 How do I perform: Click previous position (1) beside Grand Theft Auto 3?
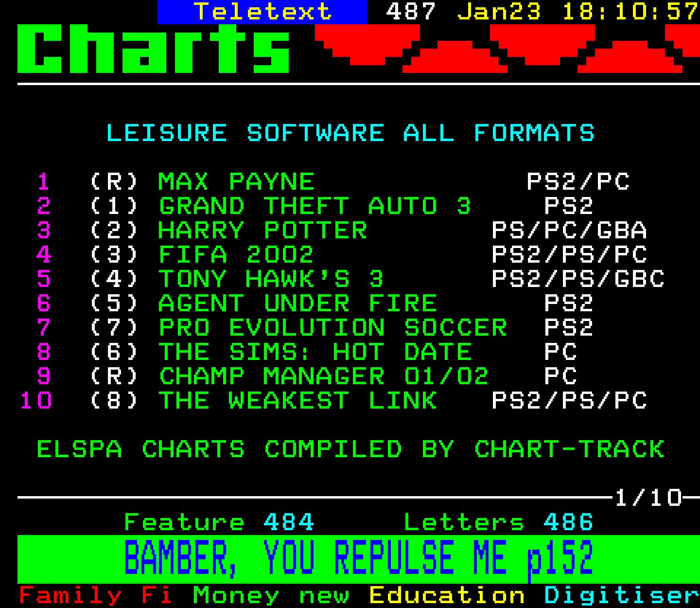(x=114, y=206)
